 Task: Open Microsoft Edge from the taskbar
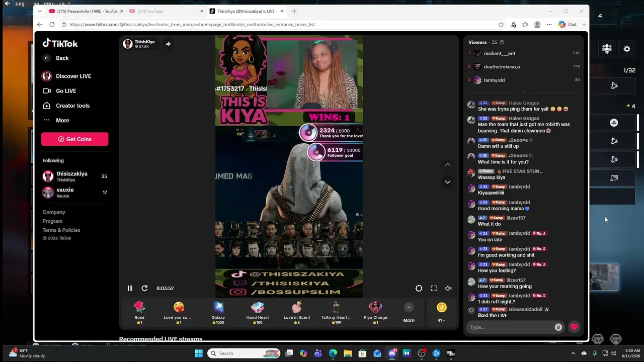tap(333, 353)
